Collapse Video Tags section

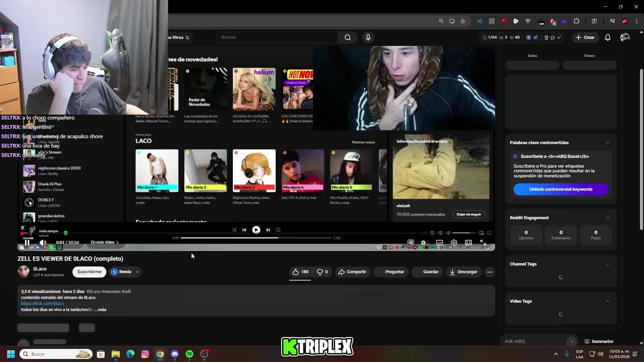click(607, 301)
